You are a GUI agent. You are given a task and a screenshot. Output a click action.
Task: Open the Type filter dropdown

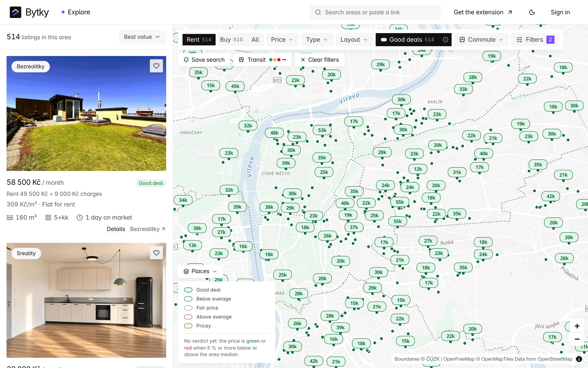pyautogui.click(x=317, y=40)
